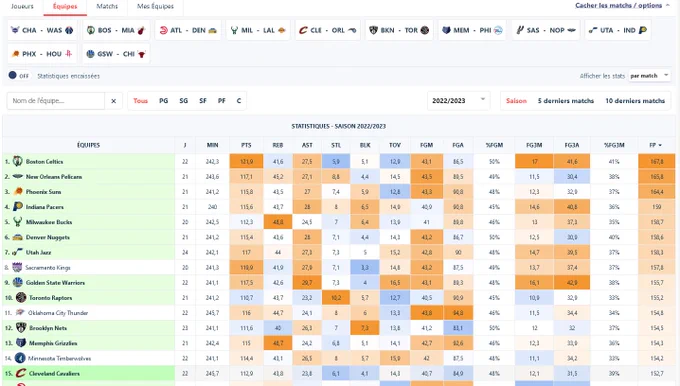Click the Brooklyn Nets row logo

pyautogui.click(x=21, y=328)
